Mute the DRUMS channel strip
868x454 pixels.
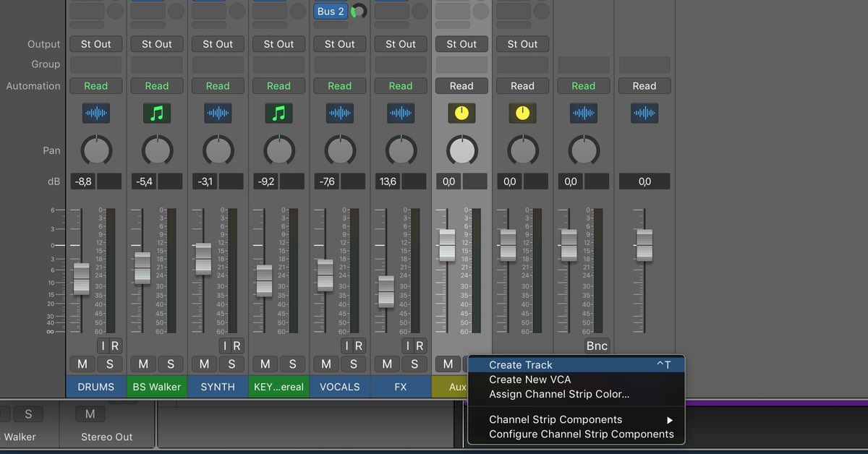pyautogui.click(x=82, y=364)
